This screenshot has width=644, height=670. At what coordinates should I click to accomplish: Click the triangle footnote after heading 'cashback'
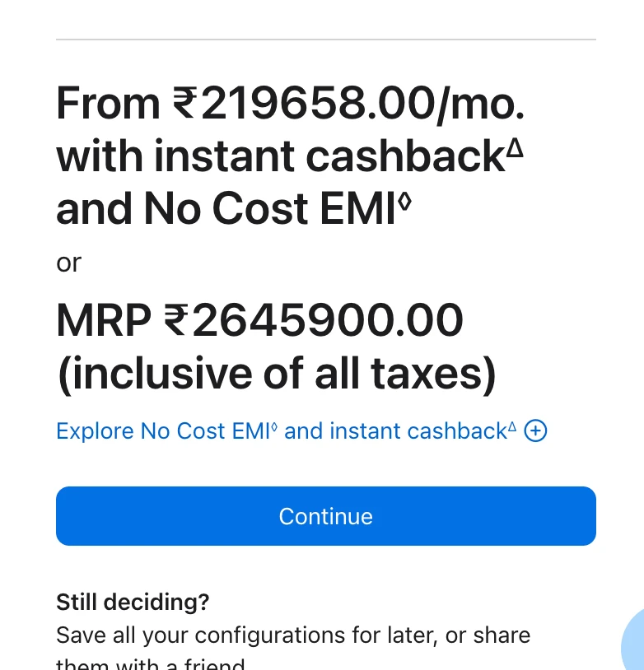515,149
